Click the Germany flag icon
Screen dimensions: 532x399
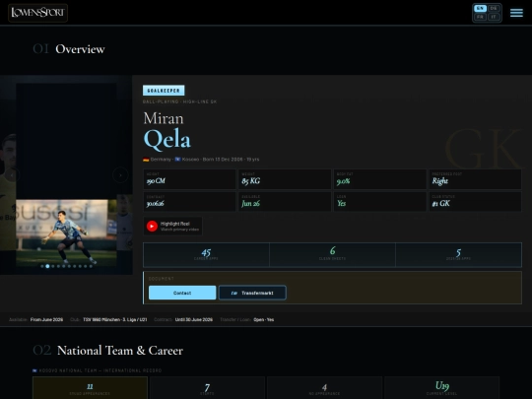click(x=146, y=160)
